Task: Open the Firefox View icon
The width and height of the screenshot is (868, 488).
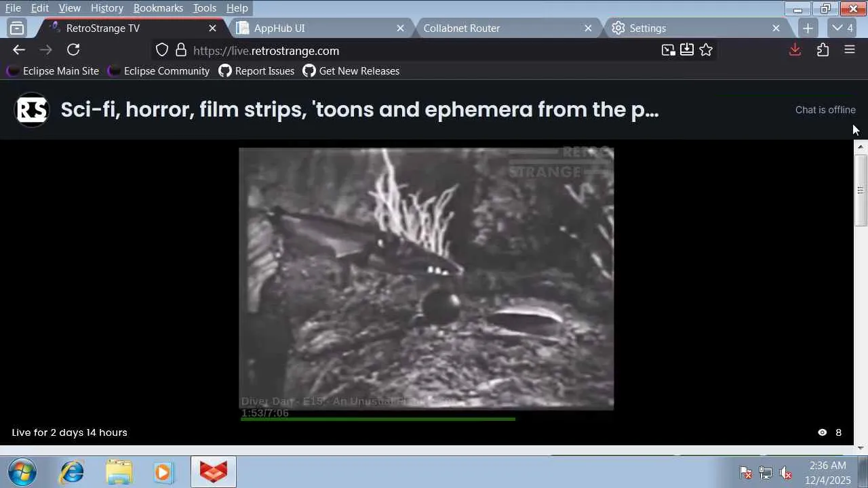Action: tap(17, 28)
